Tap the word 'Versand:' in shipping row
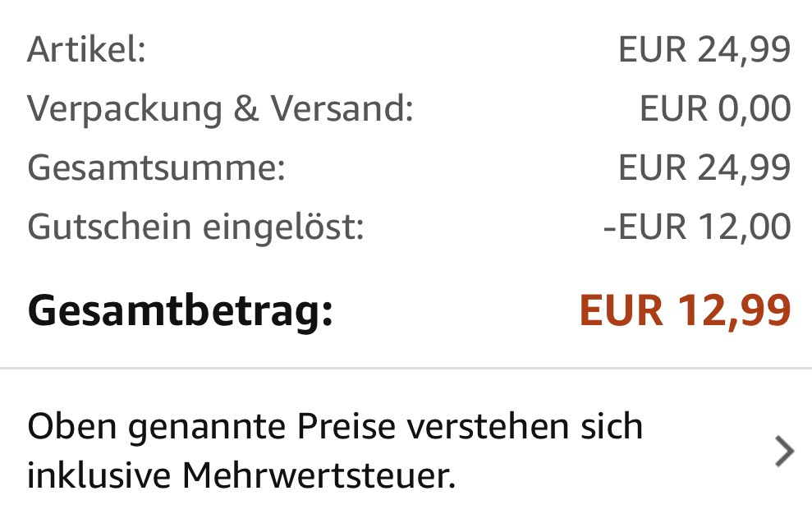Image resolution: width=812 pixels, height=523 pixels. [342, 108]
